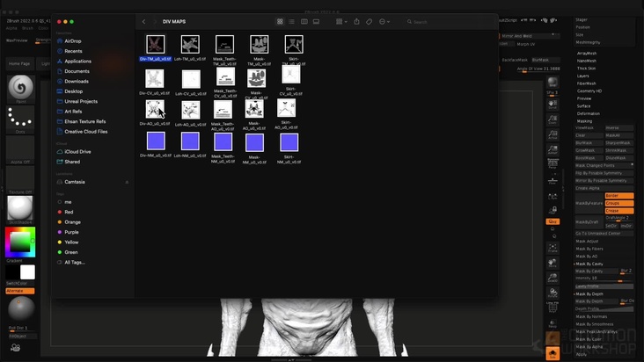Select the Mask-NM_u0_v0.tif normal map
This screenshot has height=362, width=644.
254,142
